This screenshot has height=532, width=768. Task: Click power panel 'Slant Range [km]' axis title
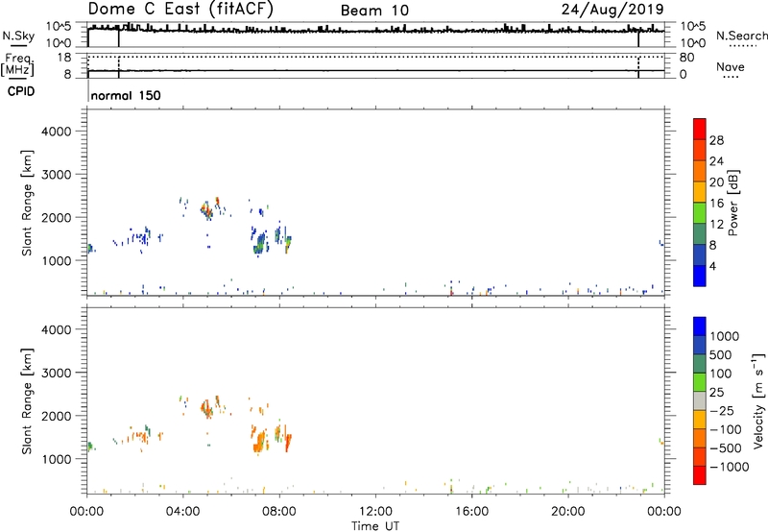click(x=27, y=203)
